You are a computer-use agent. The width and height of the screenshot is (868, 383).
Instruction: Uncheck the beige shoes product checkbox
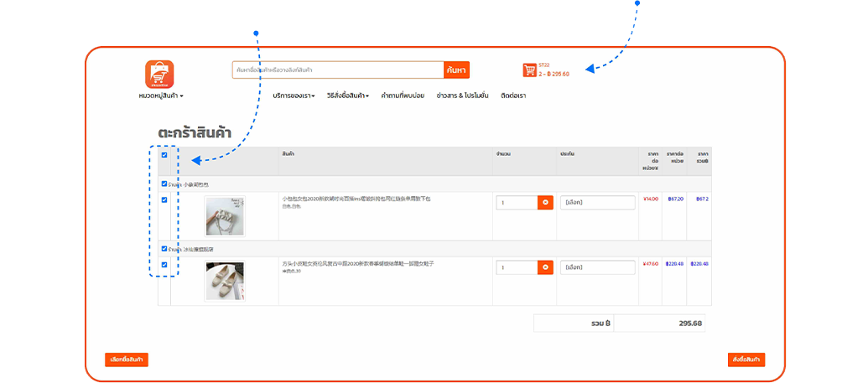[164, 265]
